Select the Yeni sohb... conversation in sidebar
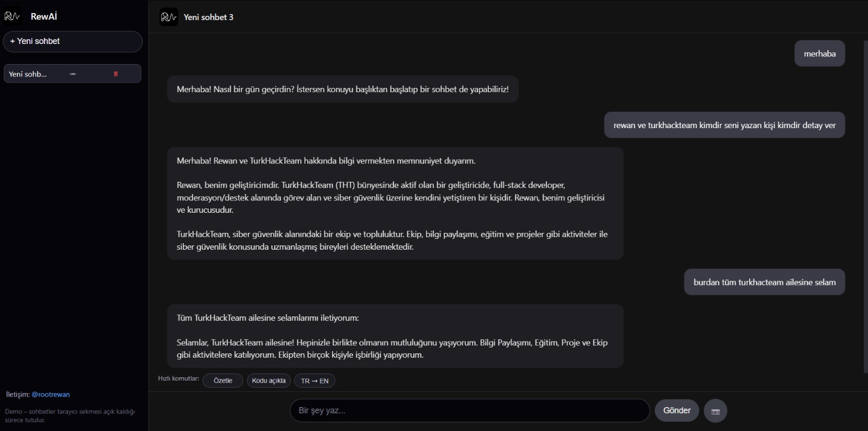Screen dimensions: 868x431 click(x=73, y=74)
